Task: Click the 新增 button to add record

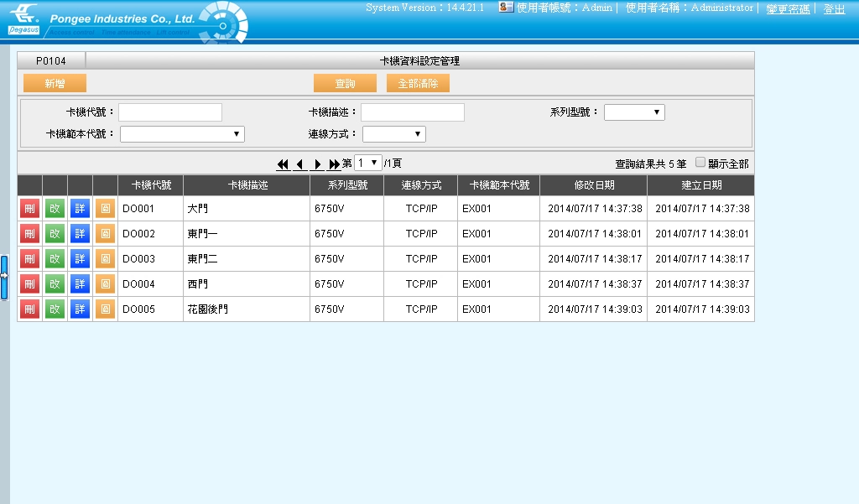Action: [56, 83]
